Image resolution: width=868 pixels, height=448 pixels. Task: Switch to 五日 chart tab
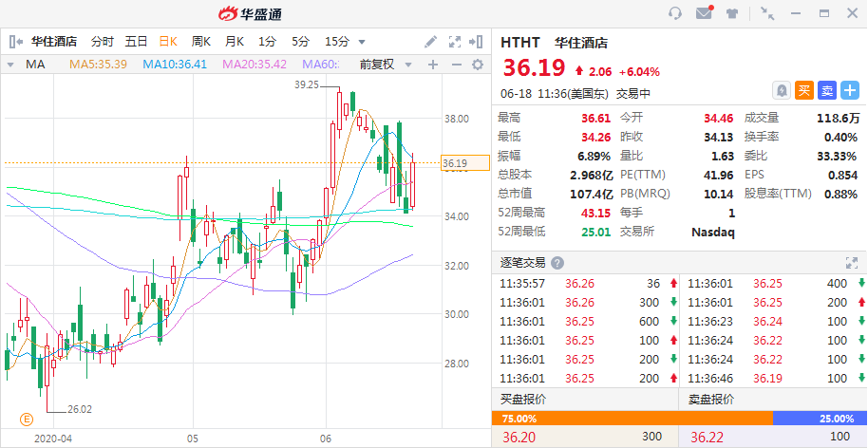pyautogui.click(x=136, y=42)
